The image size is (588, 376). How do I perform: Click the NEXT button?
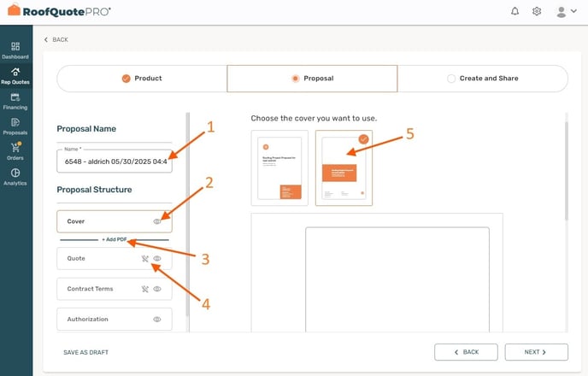(536, 352)
